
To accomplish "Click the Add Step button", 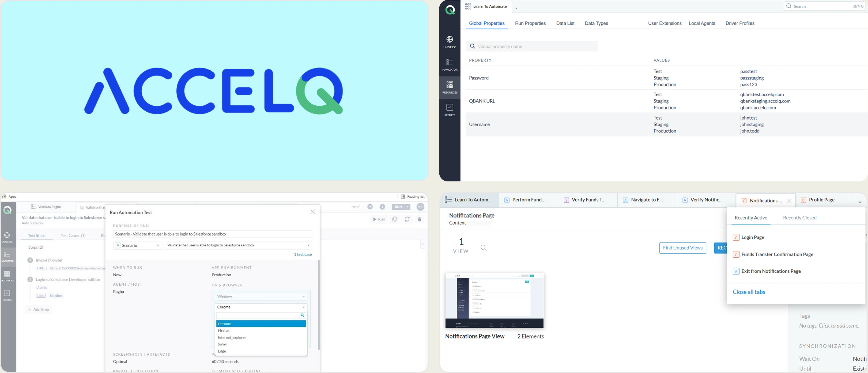I will 38,310.
